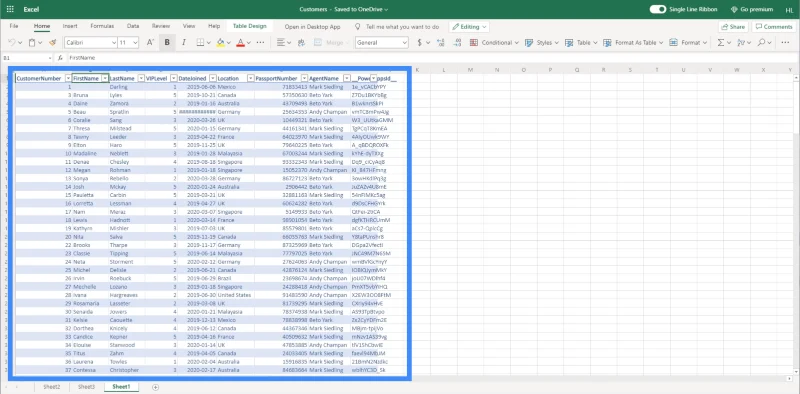Click the Align text icon
Viewport: 800px width, 394px height.
point(281,43)
